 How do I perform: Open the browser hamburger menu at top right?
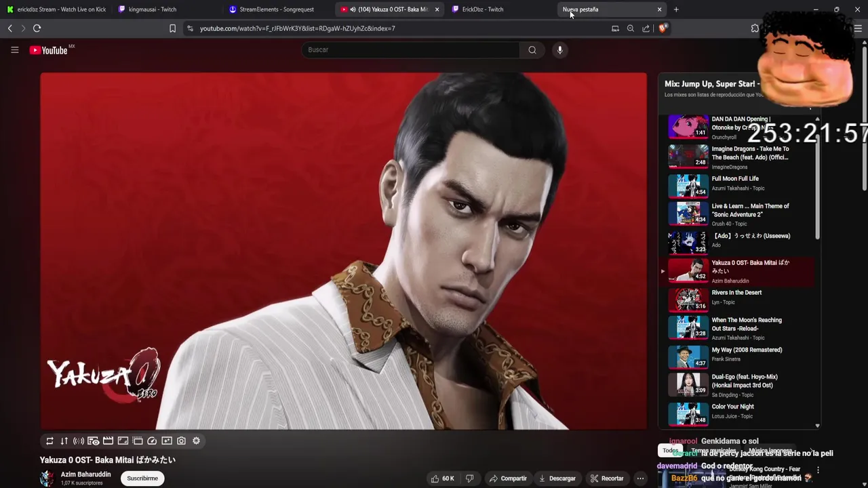pos(858,28)
